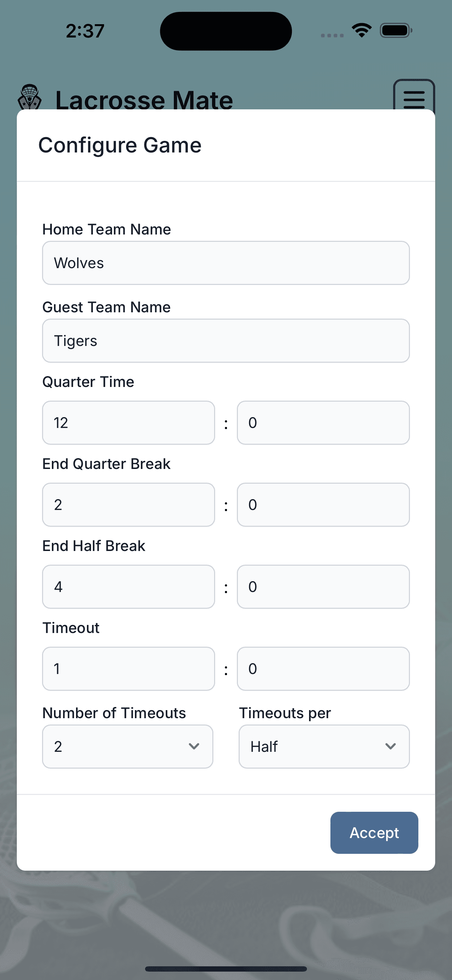452x980 pixels.
Task: Open the Number of Timeouts dropdown
Action: point(128,746)
